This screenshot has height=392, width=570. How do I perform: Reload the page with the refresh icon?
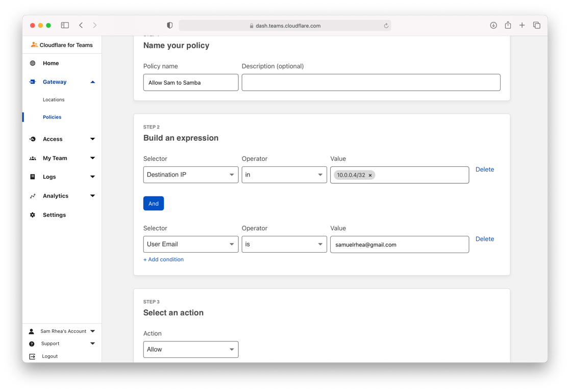point(386,26)
